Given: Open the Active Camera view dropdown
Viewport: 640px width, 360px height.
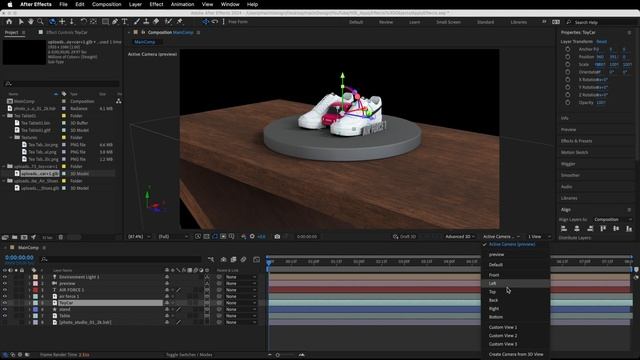Looking at the screenshot, I should tap(501, 236).
